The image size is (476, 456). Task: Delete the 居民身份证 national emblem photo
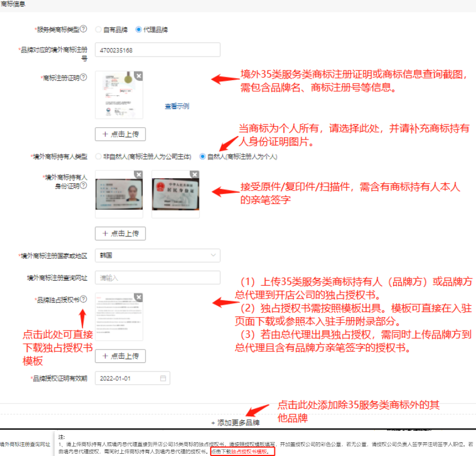(x=195, y=174)
